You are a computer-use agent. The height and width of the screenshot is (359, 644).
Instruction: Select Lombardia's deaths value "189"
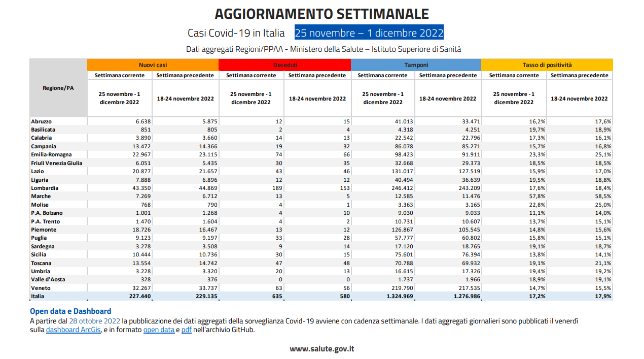coord(278,188)
